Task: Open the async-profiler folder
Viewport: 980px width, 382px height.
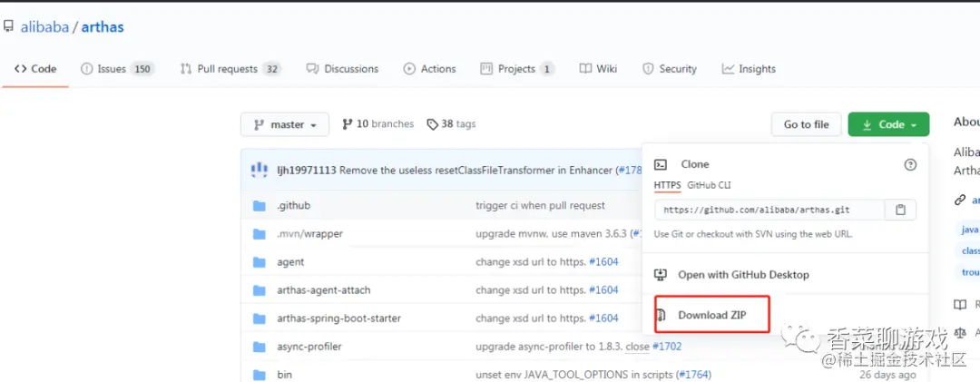Action: pos(309,347)
